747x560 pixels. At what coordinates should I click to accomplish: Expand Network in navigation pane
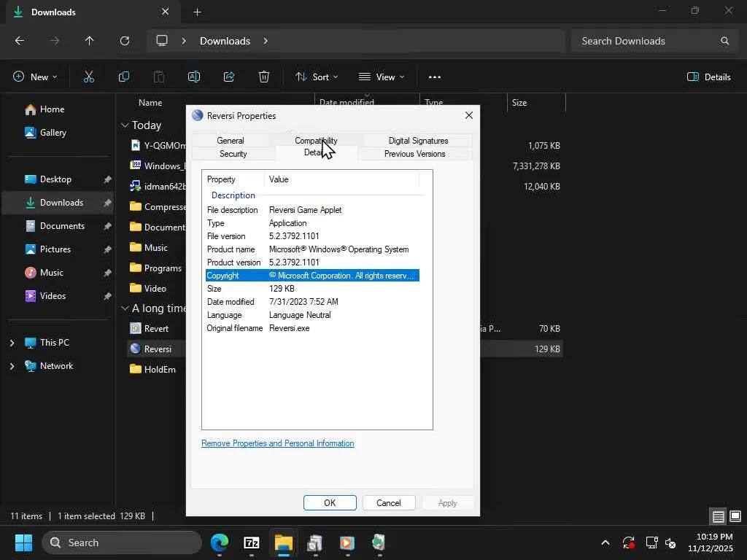[12, 366]
